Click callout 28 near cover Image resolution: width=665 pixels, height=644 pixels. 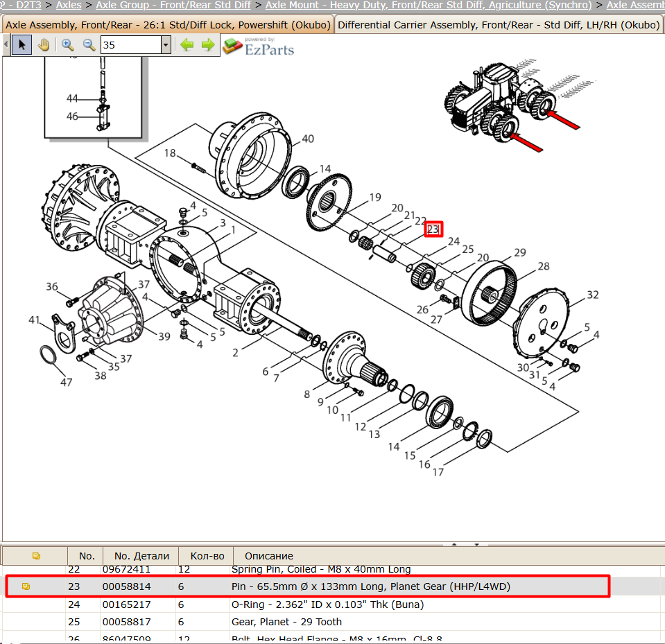tap(544, 266)
